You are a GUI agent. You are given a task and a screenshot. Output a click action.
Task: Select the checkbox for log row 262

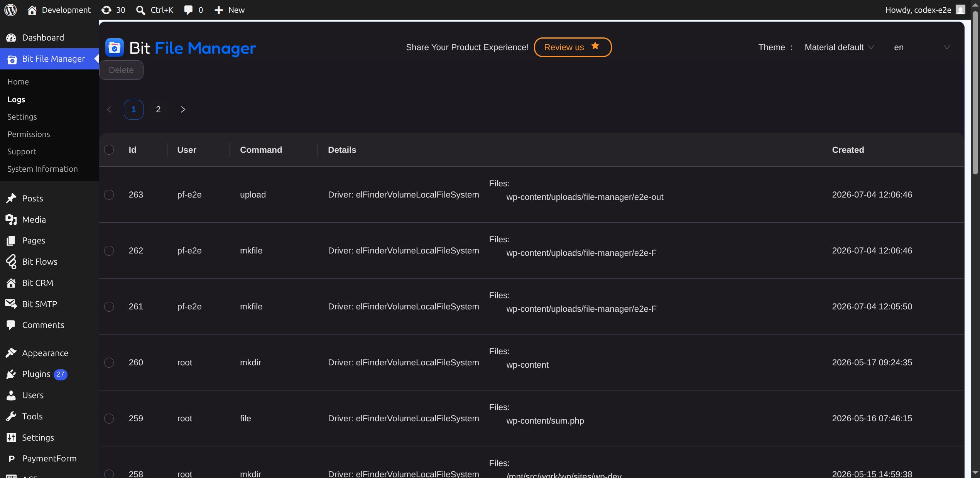(x=109, y=251)
